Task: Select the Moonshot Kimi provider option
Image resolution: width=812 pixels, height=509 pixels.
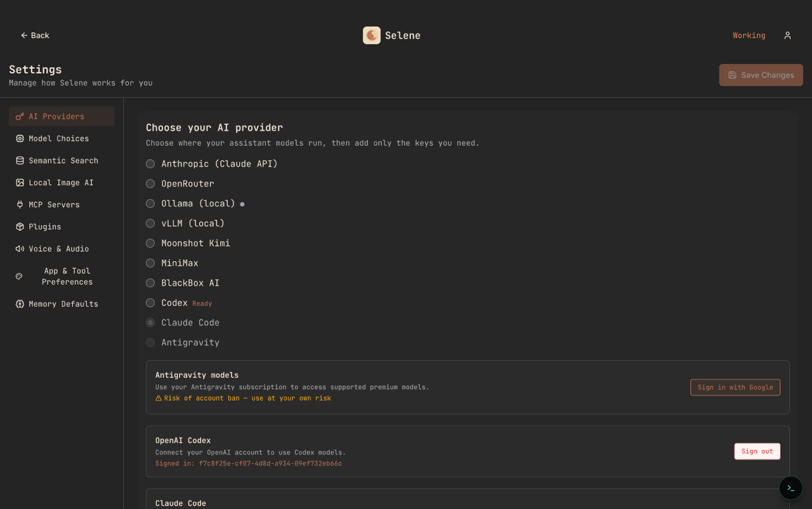Action: click(150, 243)
